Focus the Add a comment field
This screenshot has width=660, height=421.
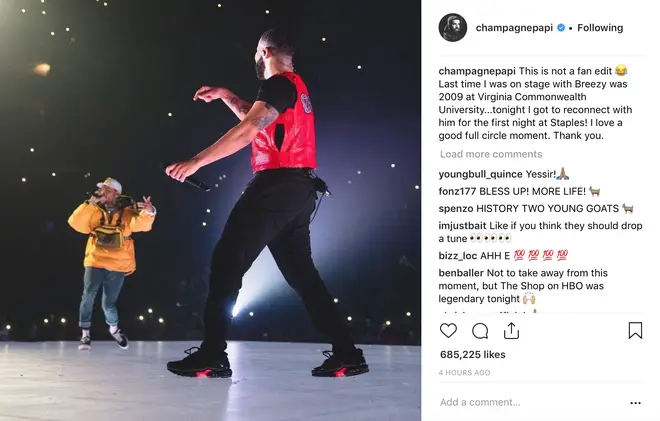tap(532, 402)
